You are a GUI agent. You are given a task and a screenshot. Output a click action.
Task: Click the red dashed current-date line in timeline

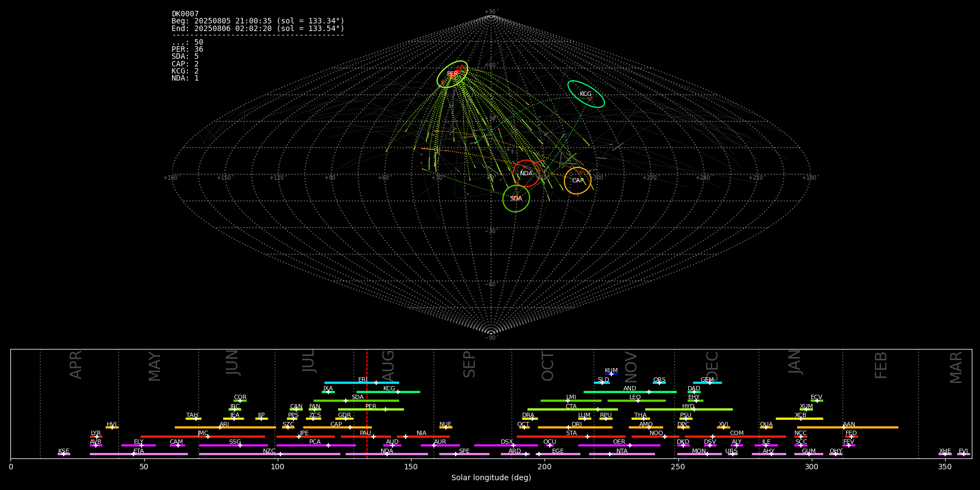367,403
